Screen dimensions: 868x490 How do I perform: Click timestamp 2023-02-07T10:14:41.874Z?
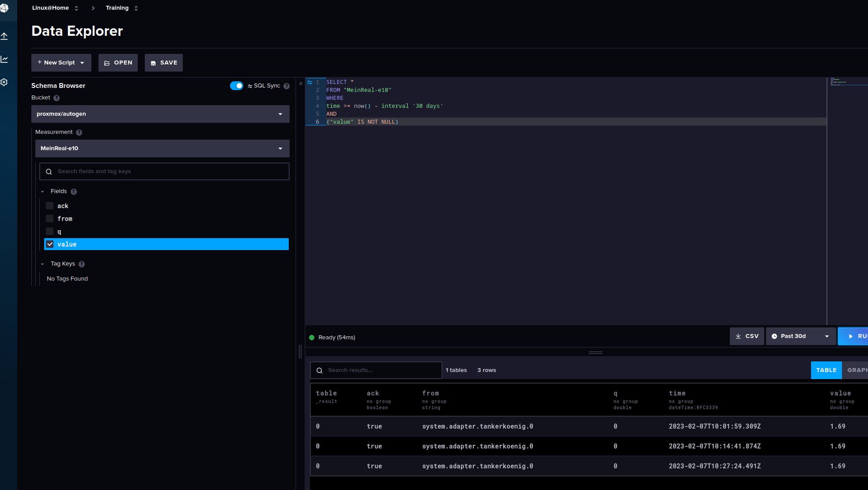715,446
